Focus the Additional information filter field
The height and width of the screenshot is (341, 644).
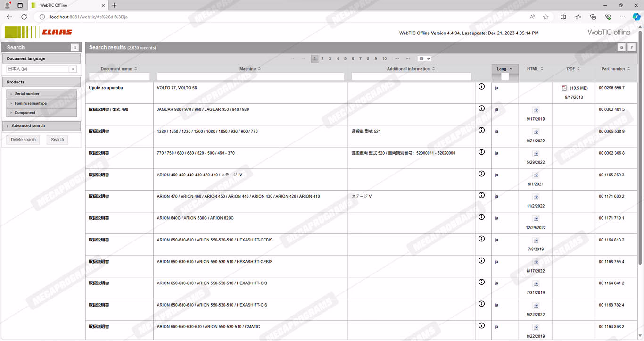click(412, 76)
